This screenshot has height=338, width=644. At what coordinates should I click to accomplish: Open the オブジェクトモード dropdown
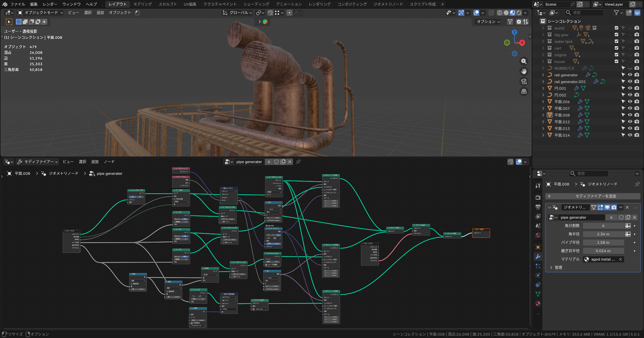[40, 13]
